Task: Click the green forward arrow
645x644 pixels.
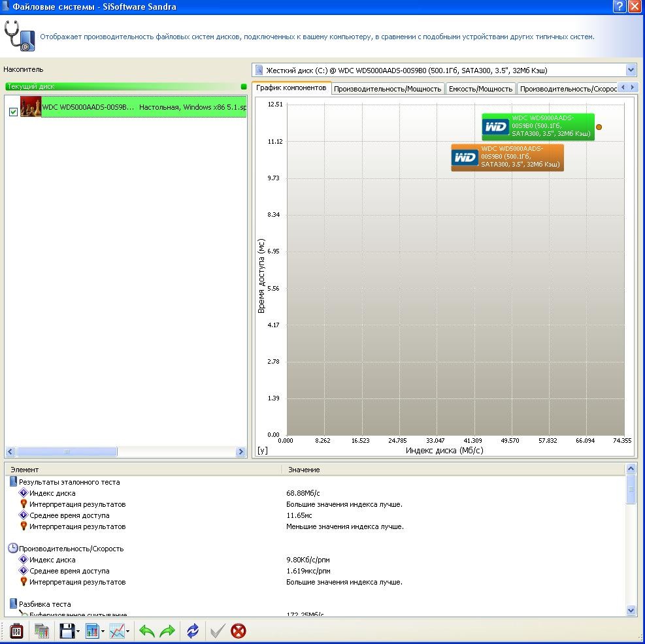Action: (x=167, y=630)
